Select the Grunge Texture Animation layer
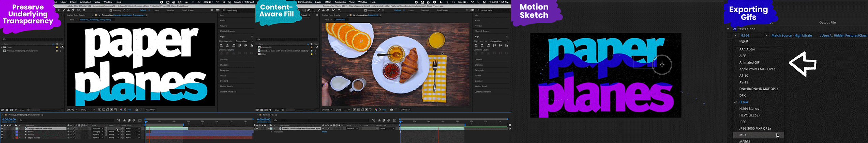The image size is (868, 143). [x=40, y=129]
